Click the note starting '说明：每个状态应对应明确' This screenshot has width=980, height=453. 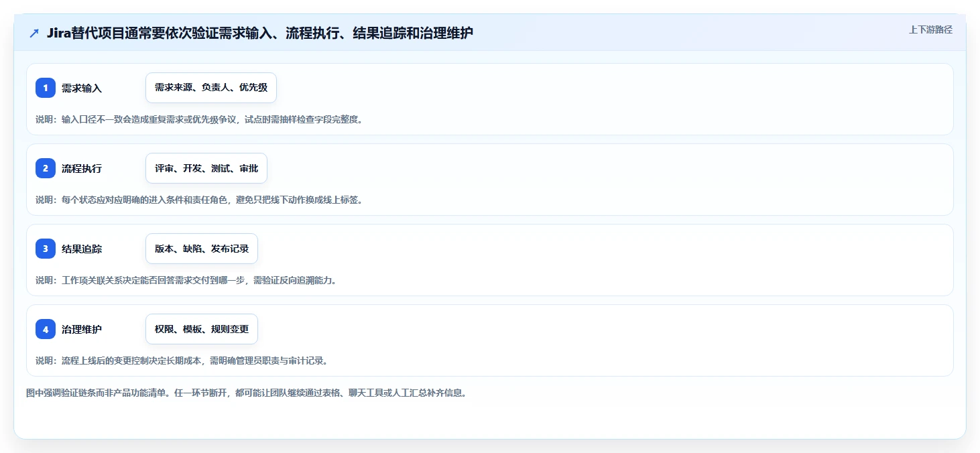pos(199,200)
